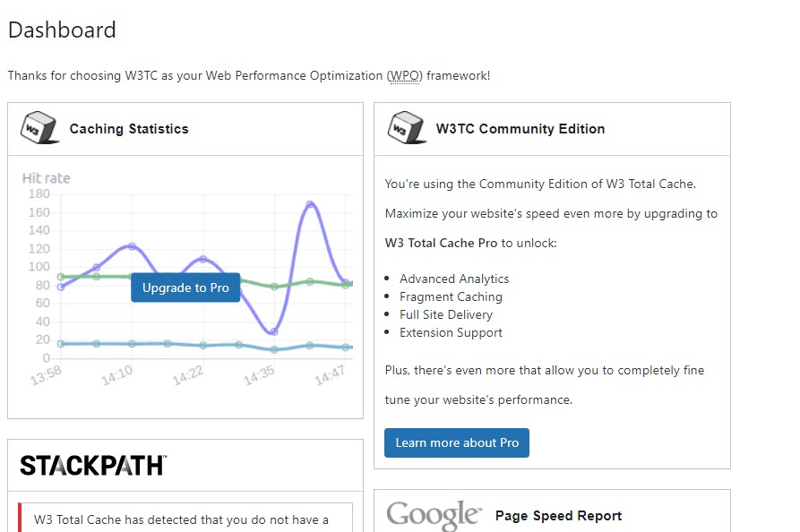Click the purple line low point near 30
Viewport: 800px width, 532px height.
273,331
